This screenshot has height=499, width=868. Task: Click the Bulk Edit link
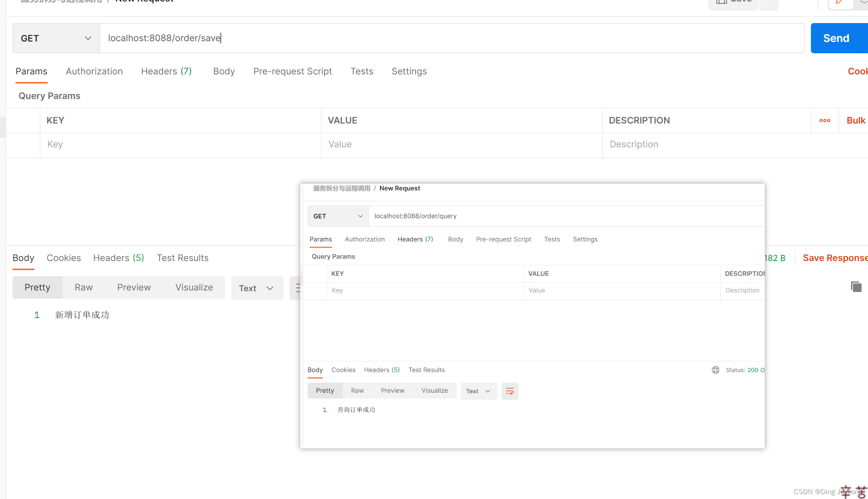click(x=857, y=121)
